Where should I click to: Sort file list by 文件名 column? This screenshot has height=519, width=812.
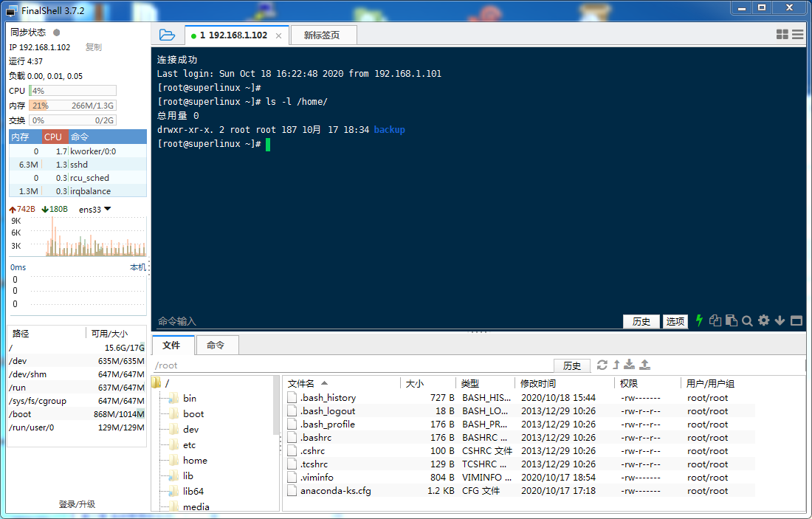[343, 383]
